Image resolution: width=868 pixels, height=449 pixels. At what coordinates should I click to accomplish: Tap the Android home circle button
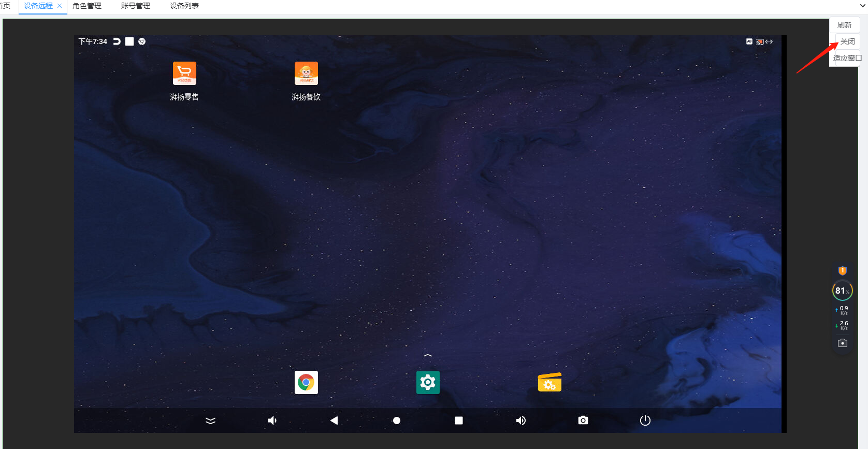coord(397,421)
